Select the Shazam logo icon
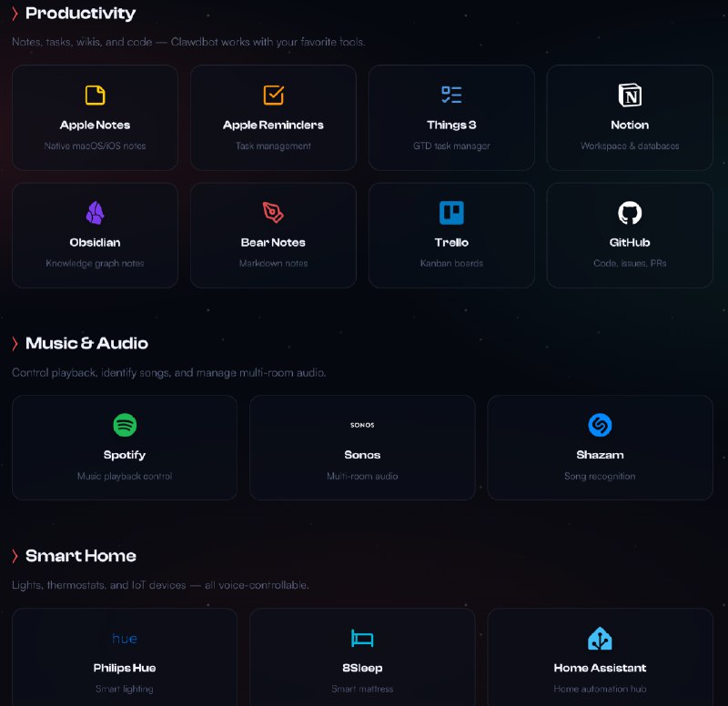The width and height of the screenshot is (728, 706). [600, 425]
